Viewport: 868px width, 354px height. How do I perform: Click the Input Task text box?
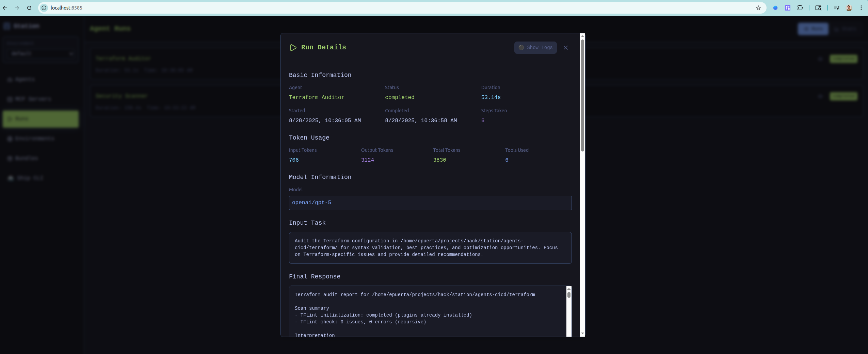[430, 248]
